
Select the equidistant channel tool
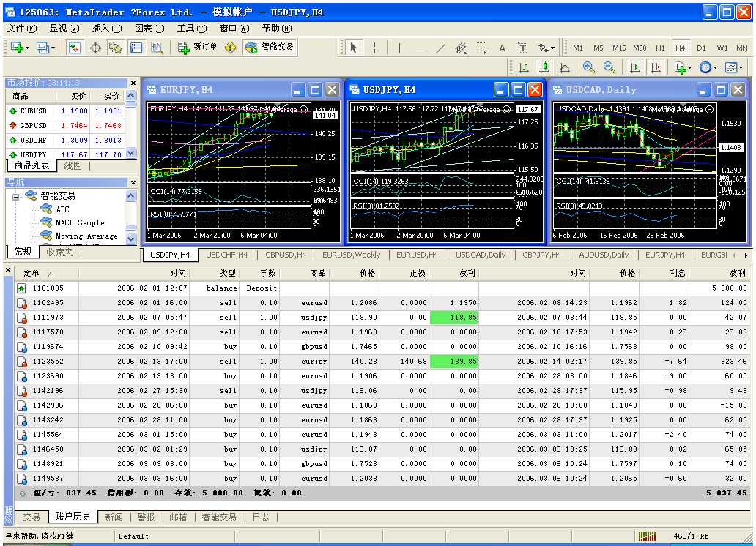461,48
